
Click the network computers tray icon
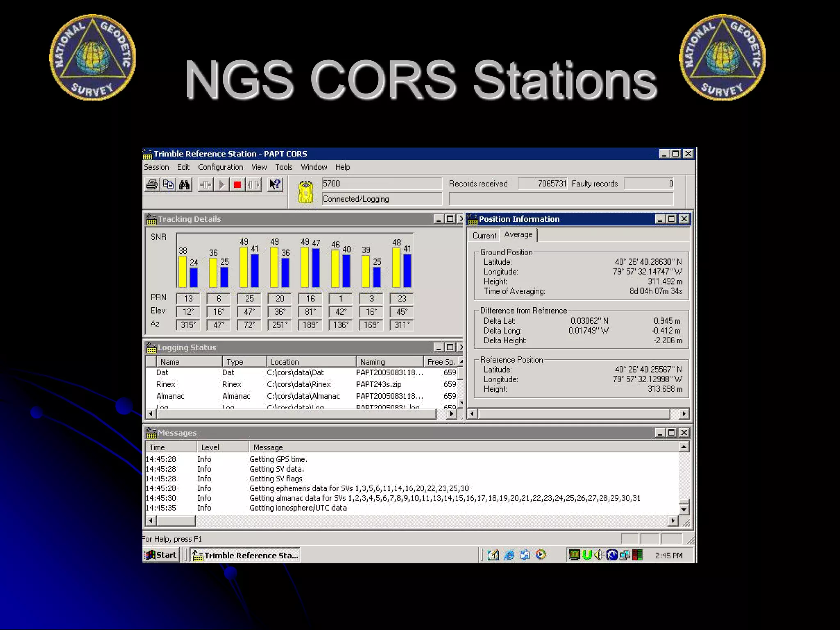(625, 555)
